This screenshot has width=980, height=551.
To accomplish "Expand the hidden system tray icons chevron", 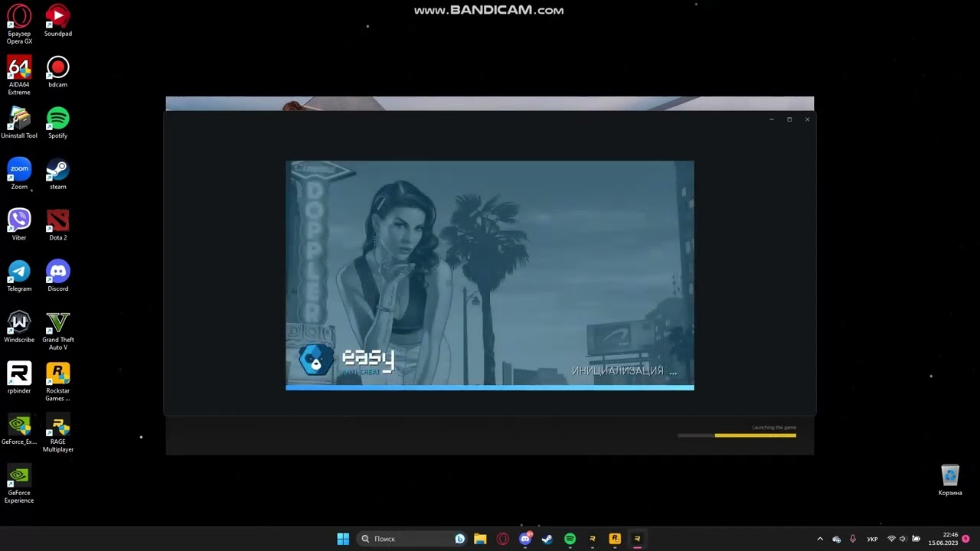I will [x=820, y=539].
